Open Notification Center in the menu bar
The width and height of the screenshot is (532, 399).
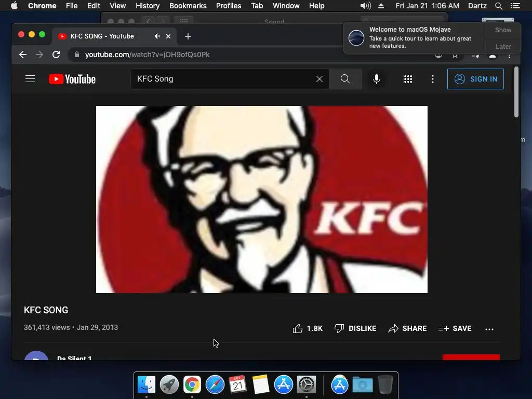(515, 6)
